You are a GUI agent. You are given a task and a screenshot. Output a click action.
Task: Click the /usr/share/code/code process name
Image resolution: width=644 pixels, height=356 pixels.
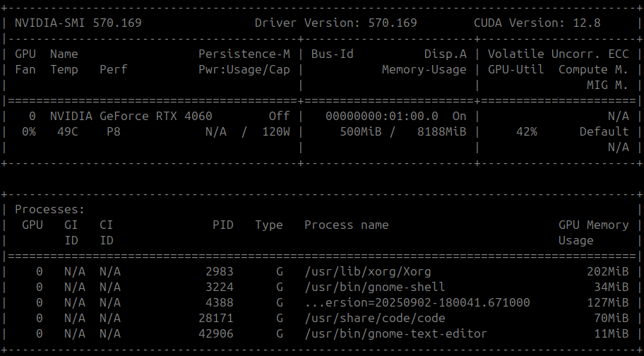pos(374,318)
